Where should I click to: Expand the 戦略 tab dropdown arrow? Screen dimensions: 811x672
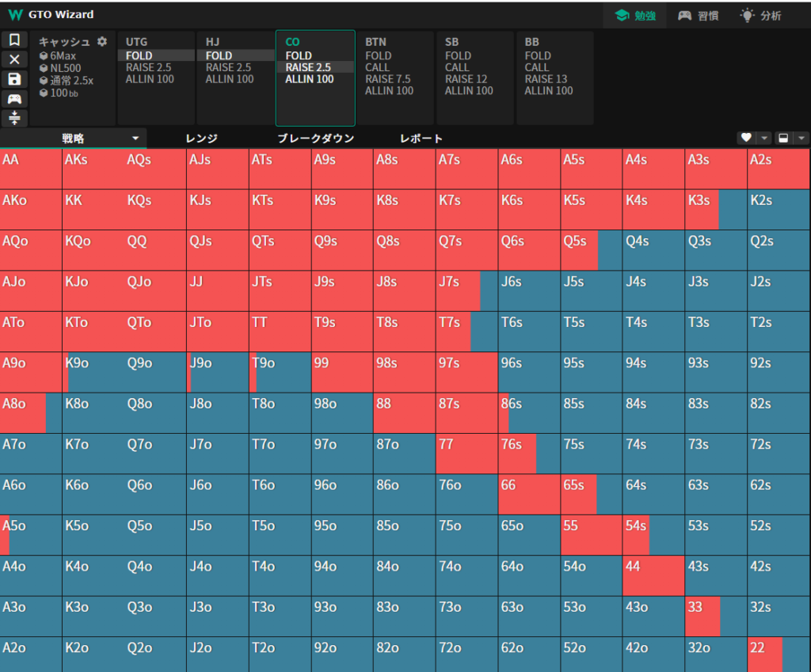135,139
